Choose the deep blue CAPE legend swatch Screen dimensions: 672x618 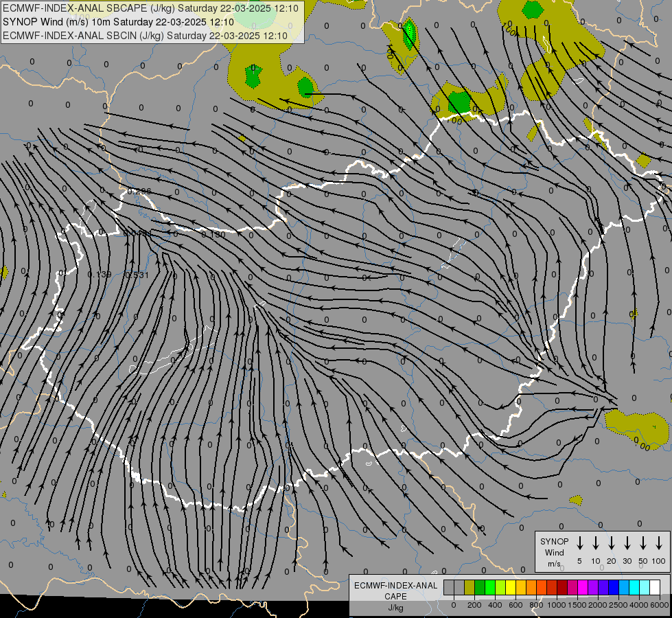click(613, 588)
